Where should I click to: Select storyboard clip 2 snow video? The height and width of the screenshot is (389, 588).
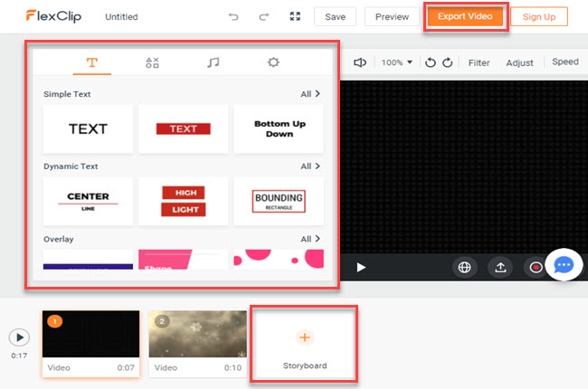pyautogui.click(x=197, y=334)
